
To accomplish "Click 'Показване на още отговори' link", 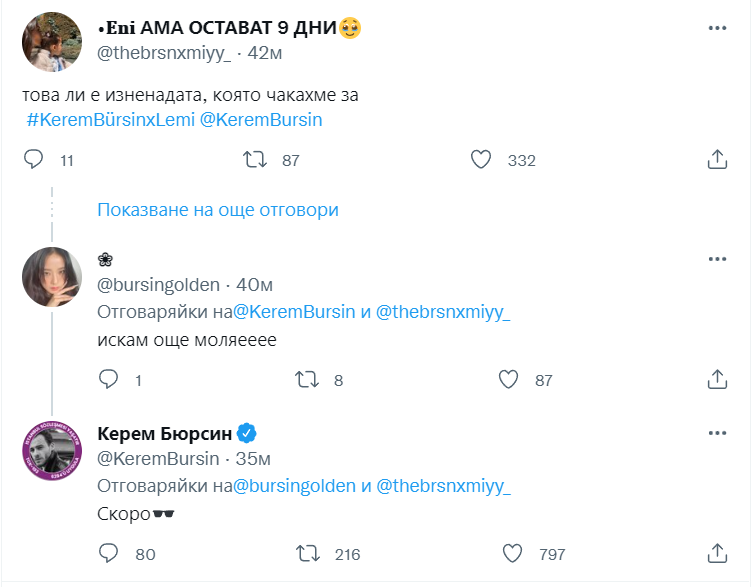I will point(218,210).
